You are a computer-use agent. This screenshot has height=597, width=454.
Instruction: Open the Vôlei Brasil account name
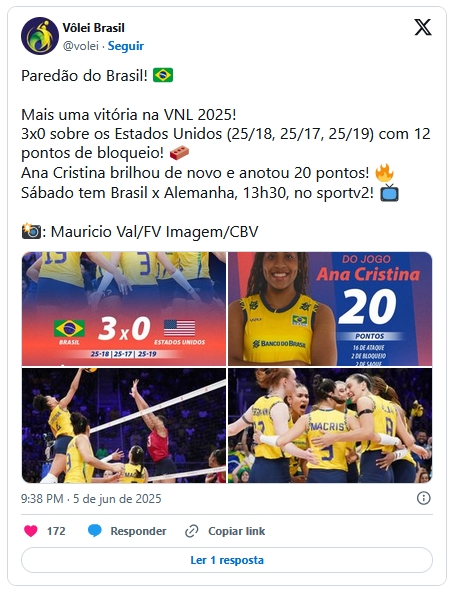(93, 28)
